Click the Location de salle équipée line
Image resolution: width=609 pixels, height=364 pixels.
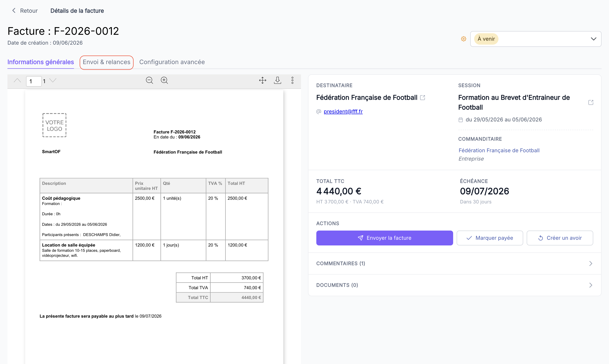coord(69,245)
